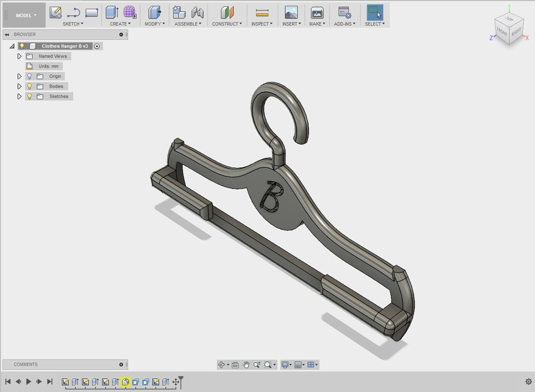
Task: Open the Scripts and Add-Ins icon
Action: click(344, 13)
